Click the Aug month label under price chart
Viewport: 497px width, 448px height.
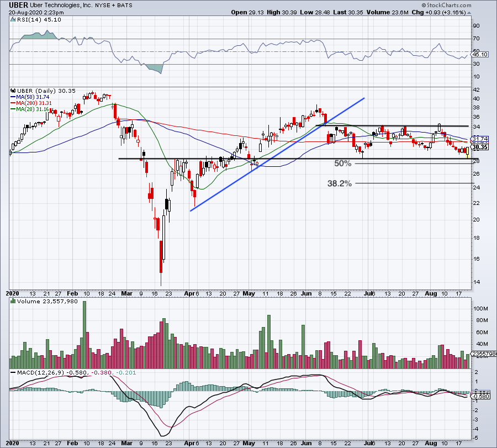click(x=431, y=293)
